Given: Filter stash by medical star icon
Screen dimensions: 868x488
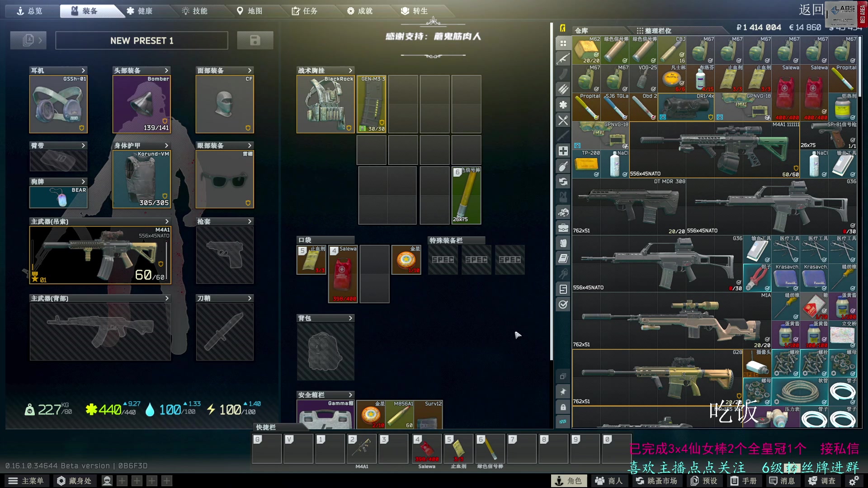Looking at the screenshot, I should point(563,105).
